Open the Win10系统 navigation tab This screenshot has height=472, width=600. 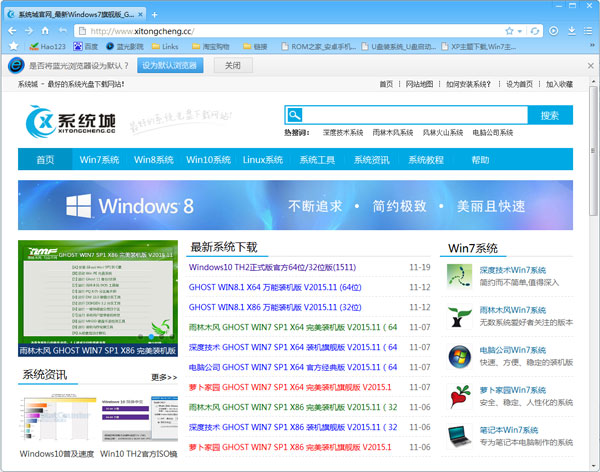pos(208,159)
